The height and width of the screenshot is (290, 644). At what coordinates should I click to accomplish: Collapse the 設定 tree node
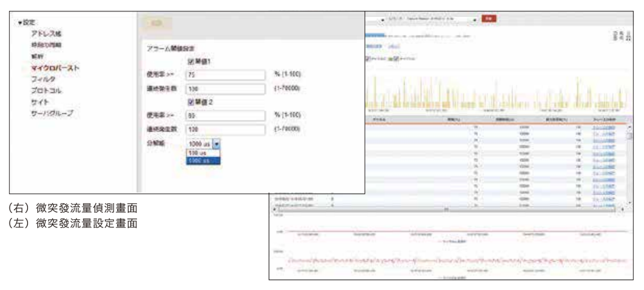click(19, 23)
